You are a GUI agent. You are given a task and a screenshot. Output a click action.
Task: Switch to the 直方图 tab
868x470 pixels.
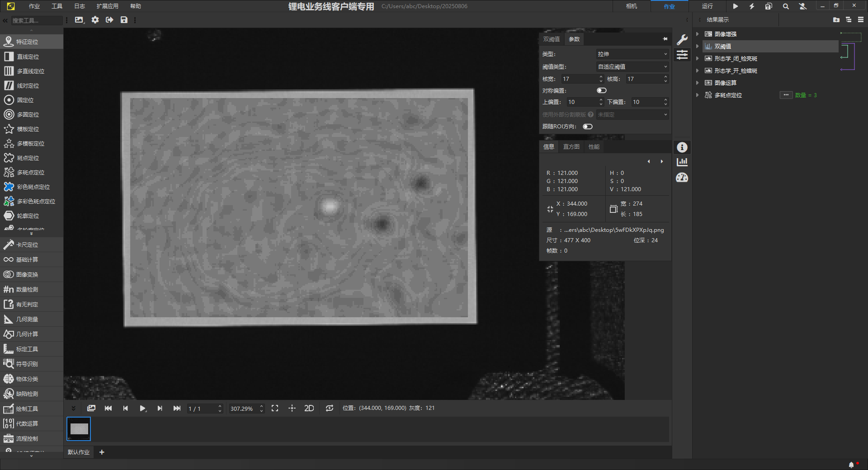pos(571,147)
